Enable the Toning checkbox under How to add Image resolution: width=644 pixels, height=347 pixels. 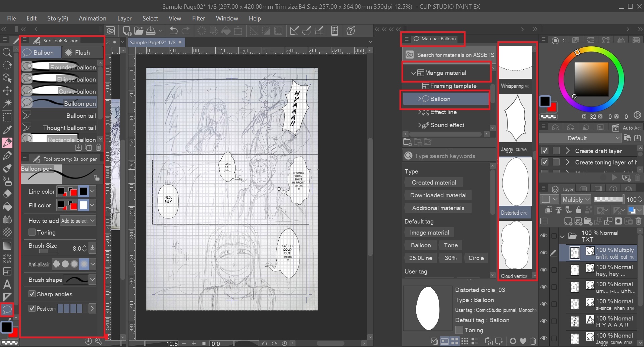32,232
